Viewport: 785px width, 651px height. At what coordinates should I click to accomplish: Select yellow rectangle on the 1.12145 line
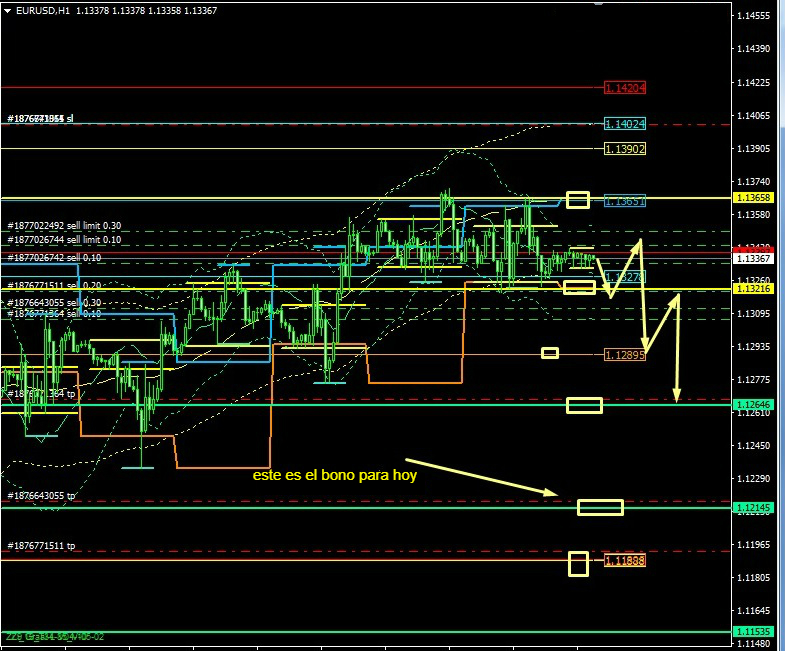point(600,507)
